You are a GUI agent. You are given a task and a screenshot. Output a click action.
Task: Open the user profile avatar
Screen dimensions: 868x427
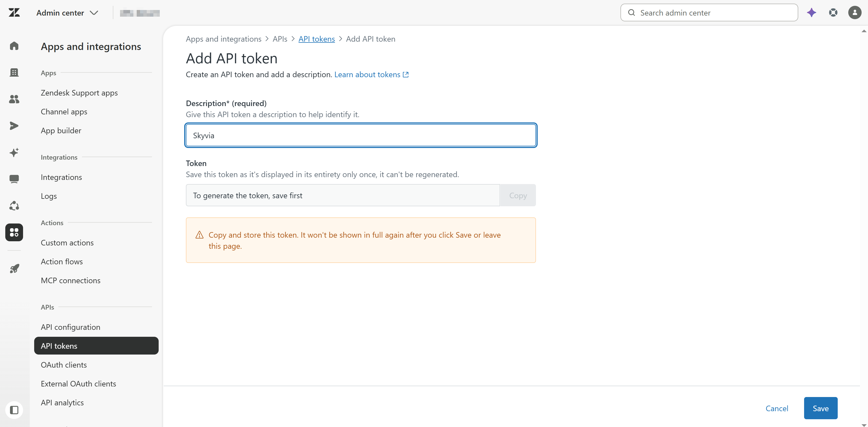coord(854,13)
